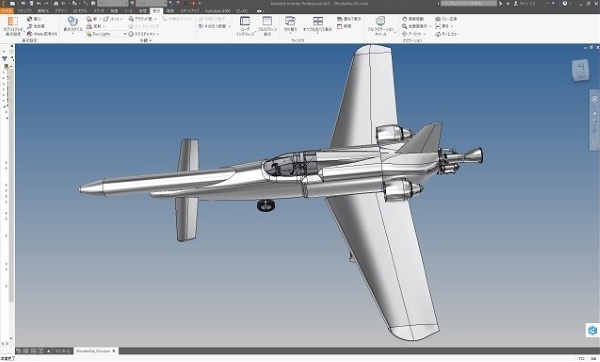Click the Zoom All button
The height and width of the screenshot is (362, 600).
[x=416, y=26]
